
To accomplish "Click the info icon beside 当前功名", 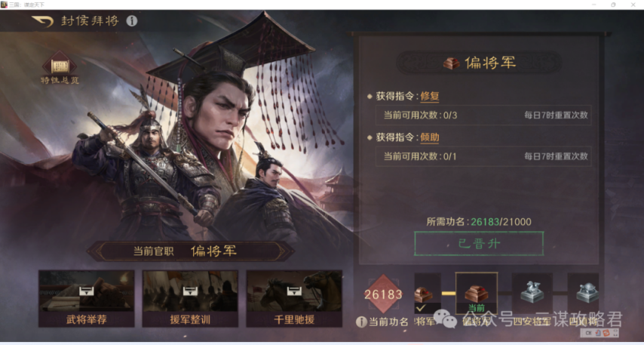I will 361,322.
